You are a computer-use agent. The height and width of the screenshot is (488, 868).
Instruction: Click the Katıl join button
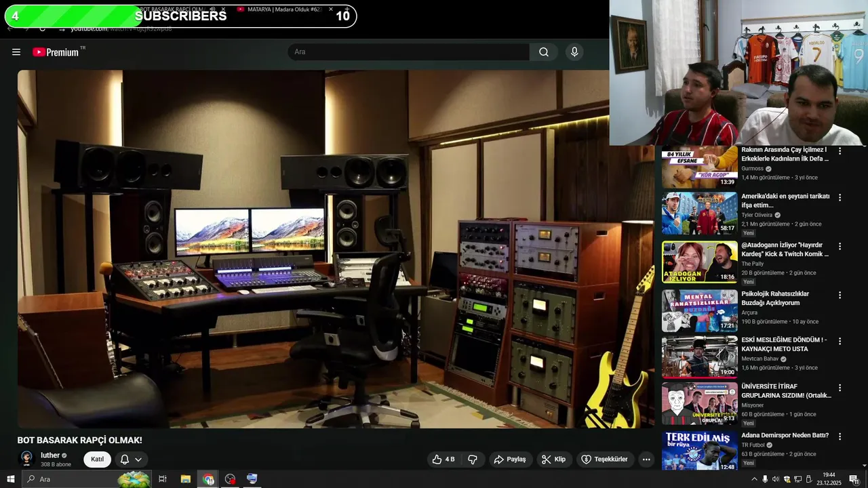click(x=98, y=460)
